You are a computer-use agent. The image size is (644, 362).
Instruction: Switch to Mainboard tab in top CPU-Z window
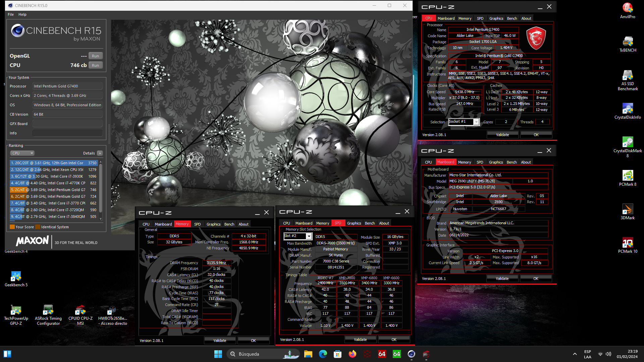tap(446, 18)
